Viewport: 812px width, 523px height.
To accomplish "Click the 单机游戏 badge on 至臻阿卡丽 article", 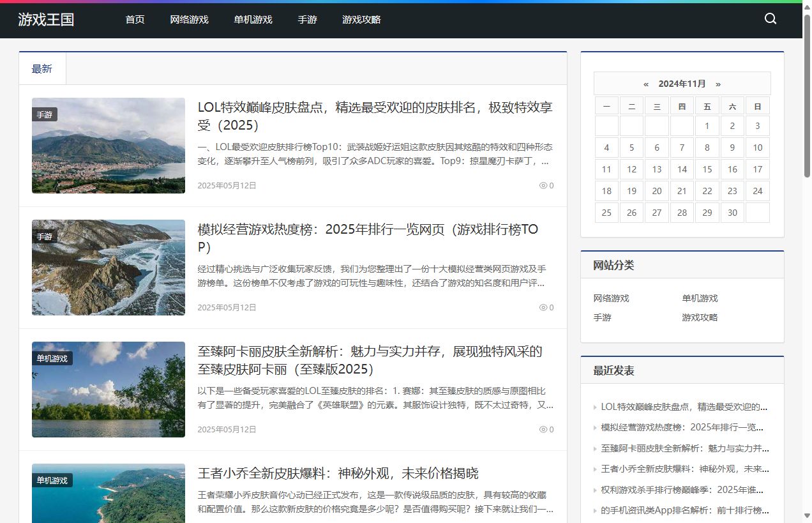I will click(52, 359).
